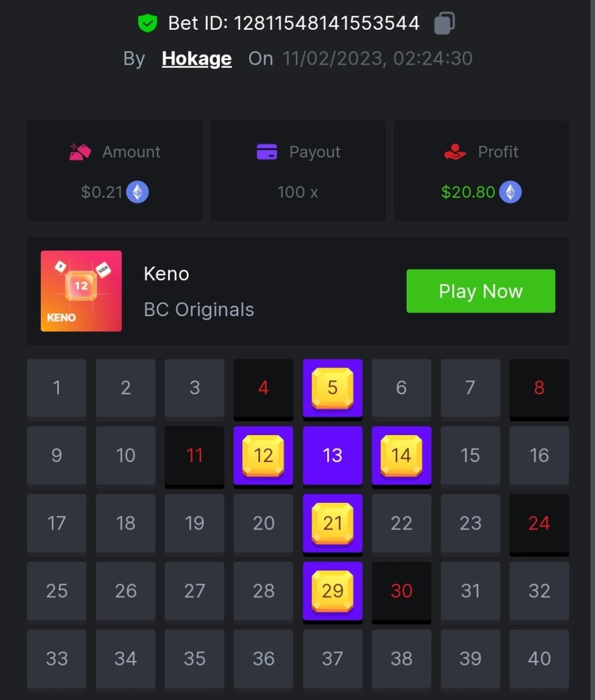Click the red Profit hand icon

point(455,152)
